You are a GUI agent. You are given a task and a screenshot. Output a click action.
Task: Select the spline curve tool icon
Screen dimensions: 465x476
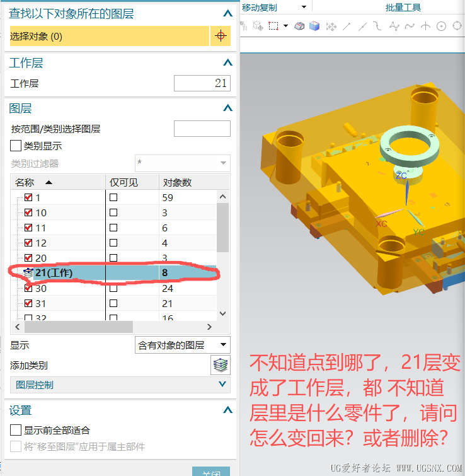click(410, 26)
